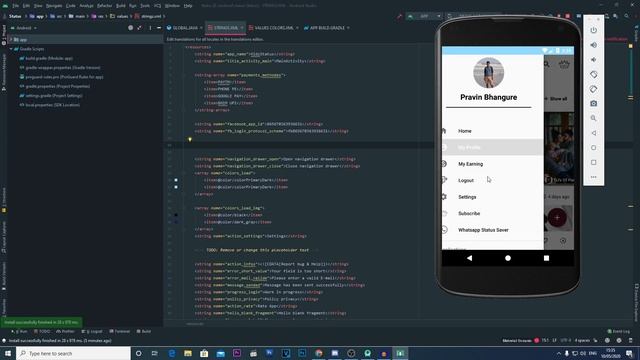Viewport: 640px width, 360px height.
Task: Open the Logcat tool window tab
Action: [x=93, y=331]
